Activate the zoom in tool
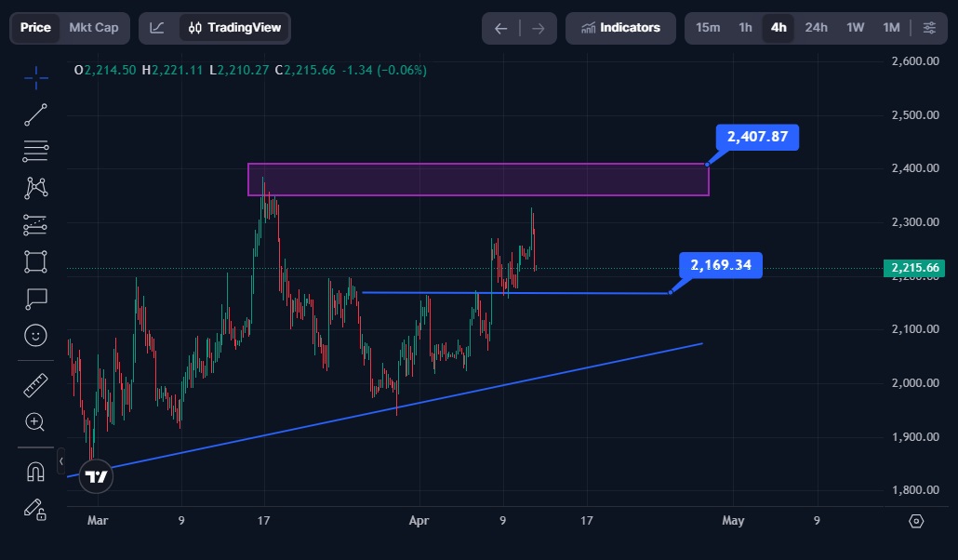The width and height of the screenshot is (958, 560). (34, 421)
